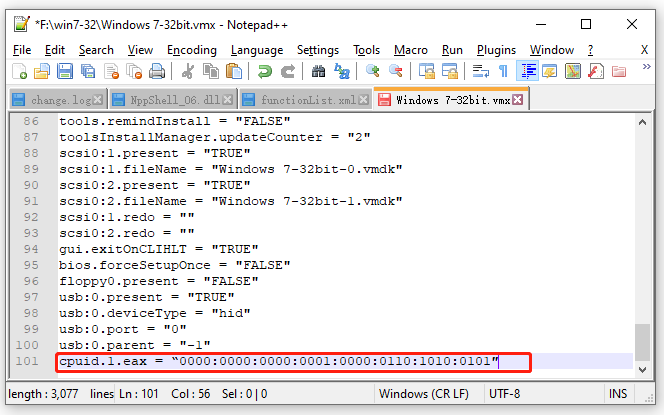This screenshot has height=415, width=664.
Task: Open the Plugins menu
Action: pyautogui.click(x=496, y=50)
